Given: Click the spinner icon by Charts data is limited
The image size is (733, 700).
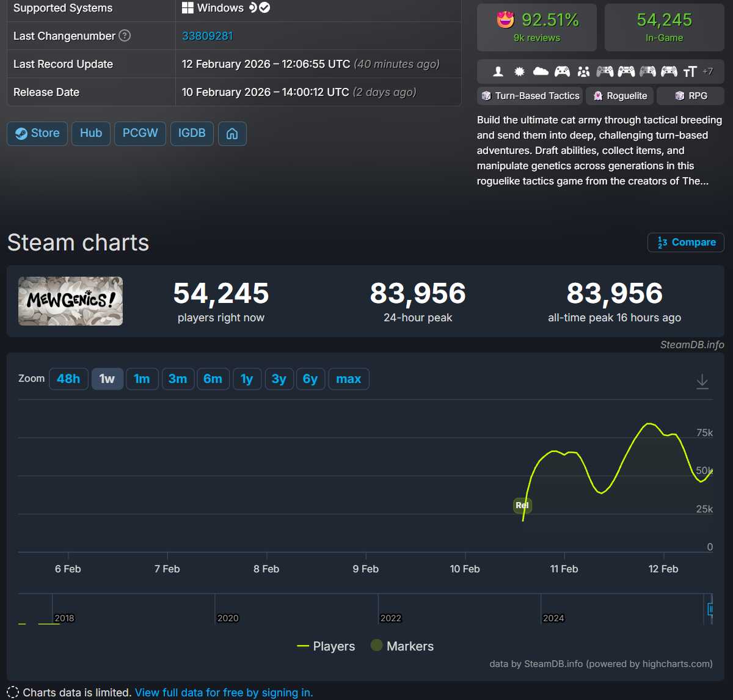Looking at the screenshot, I should (x=13, y=693).
